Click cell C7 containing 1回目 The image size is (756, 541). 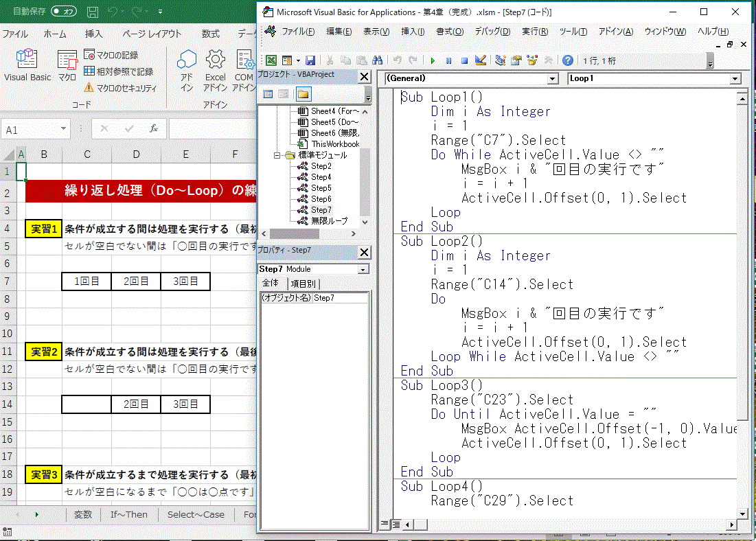coord(87,281)
